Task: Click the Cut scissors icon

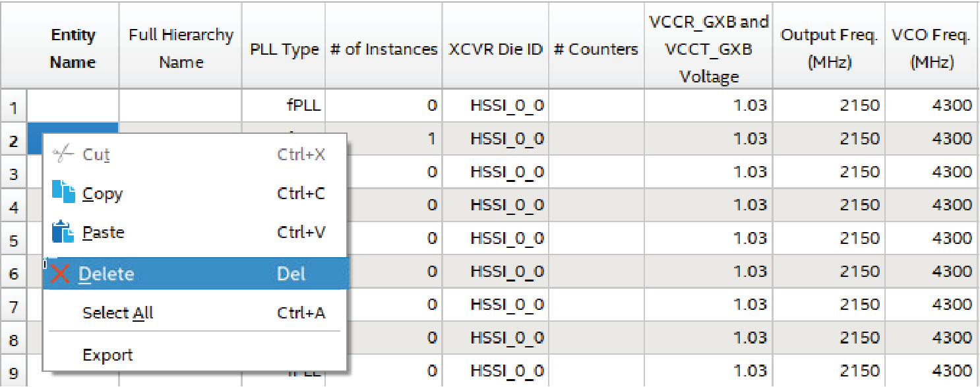Action: pyautogui.click(x=63, y=155)
